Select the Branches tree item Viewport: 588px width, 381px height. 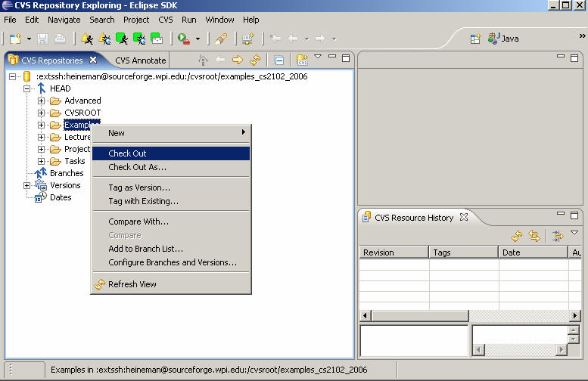pyautogui.click(x=67, y=173)
